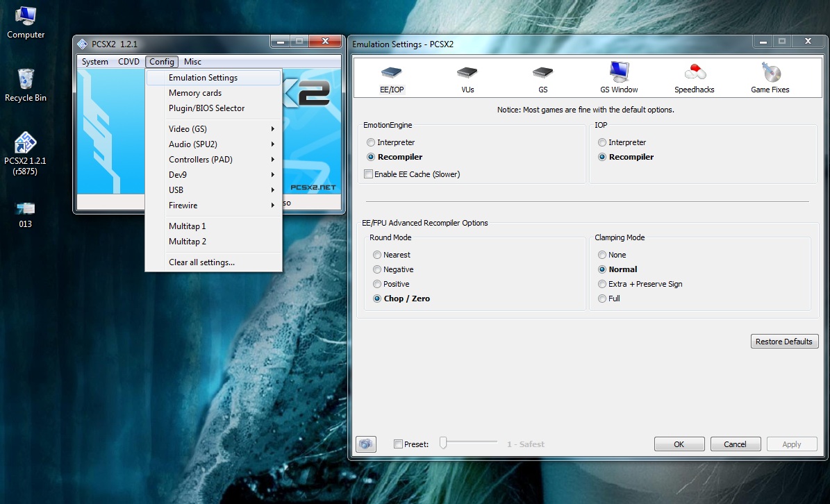Viewport: 830px width, 504px height.
Task: Choose Memory cards from Config menu
Action: [195, 93]
